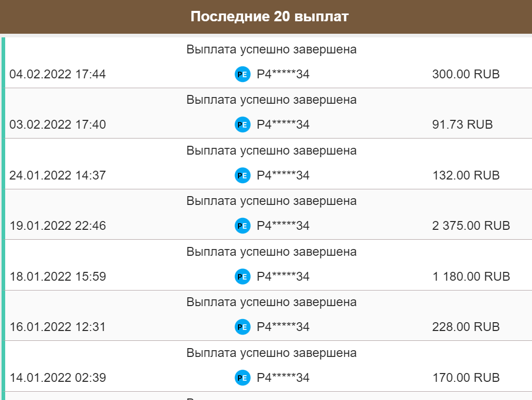532x400 pixels.
Task: Click the Payeer icon in the 18.01.2022 row
Action: click(x=243, y=277)
